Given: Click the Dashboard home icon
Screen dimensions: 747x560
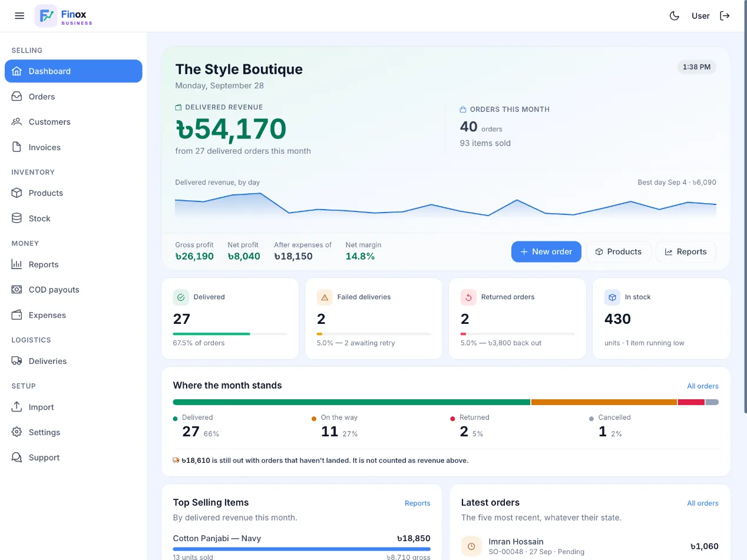Looking at the screenshot, I should [17, 71].
